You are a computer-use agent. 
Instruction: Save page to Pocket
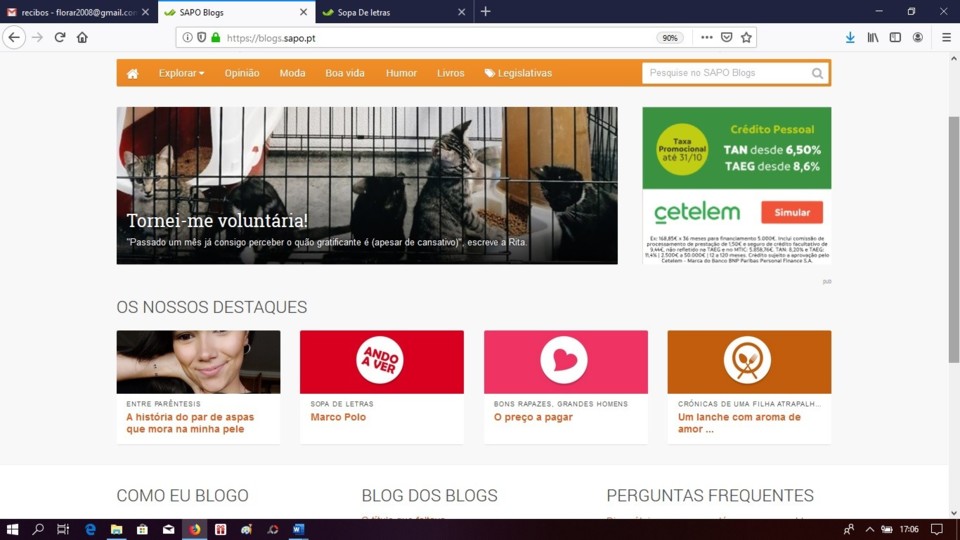[727, 37]
